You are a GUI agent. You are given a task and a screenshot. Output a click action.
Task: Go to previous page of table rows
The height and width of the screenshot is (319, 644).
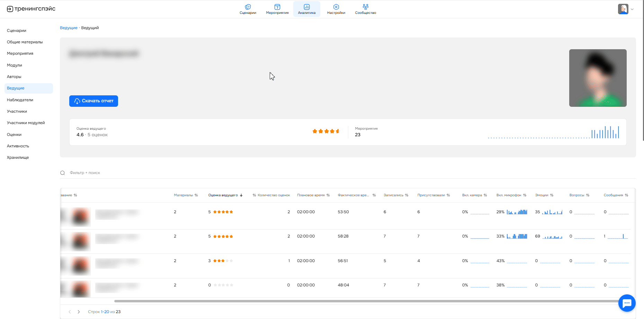pyautogui.click(x=70, y=312)
